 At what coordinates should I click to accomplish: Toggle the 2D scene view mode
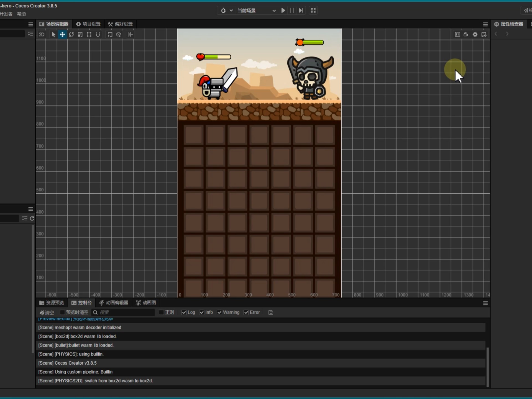click(x=42, y=34)
